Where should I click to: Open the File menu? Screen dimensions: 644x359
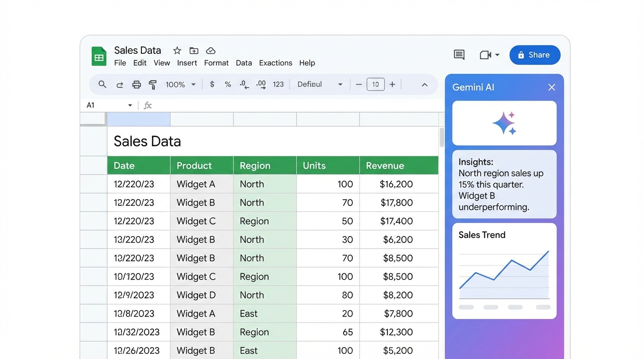(120, 63)
